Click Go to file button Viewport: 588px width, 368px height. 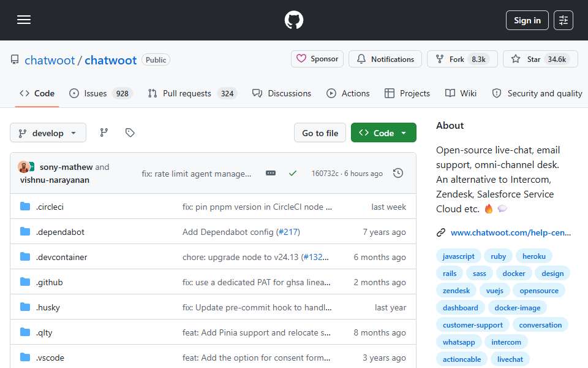(320, 133)
